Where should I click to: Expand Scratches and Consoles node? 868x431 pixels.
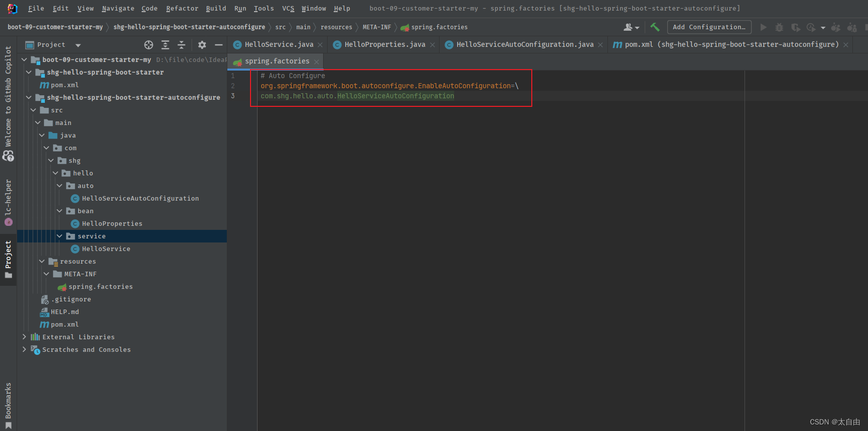pos(24,349)
